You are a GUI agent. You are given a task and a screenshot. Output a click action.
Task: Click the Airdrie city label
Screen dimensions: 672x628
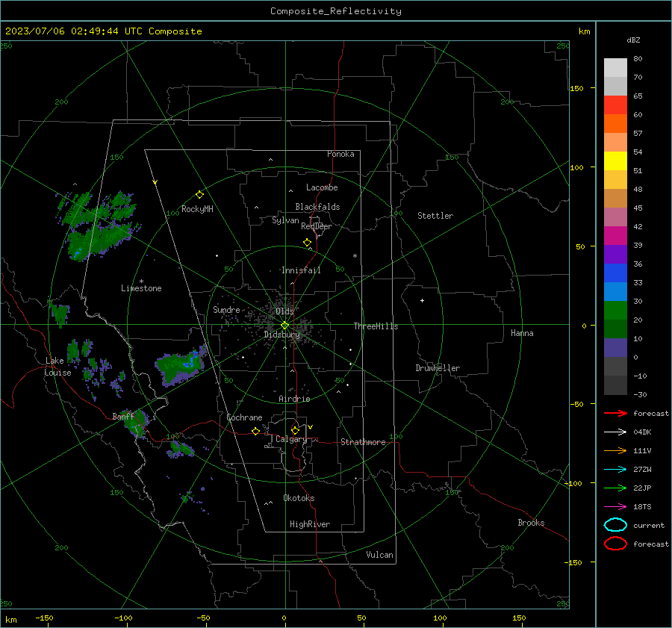pos(294,399)
